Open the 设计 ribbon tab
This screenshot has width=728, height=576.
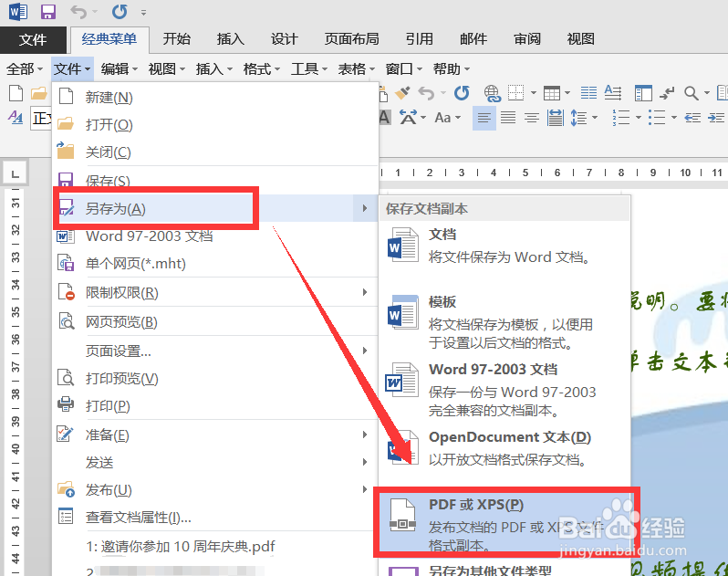click(x=284, y=39)
